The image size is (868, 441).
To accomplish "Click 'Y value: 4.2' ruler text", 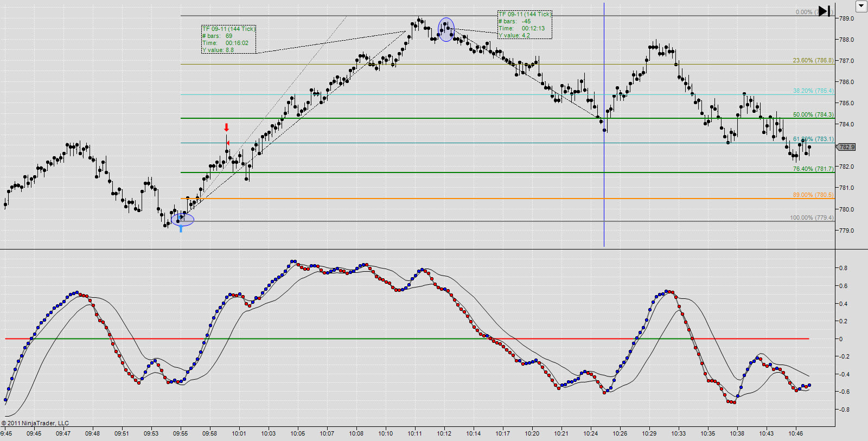I will pyautogui.click(x=514, y=35).
